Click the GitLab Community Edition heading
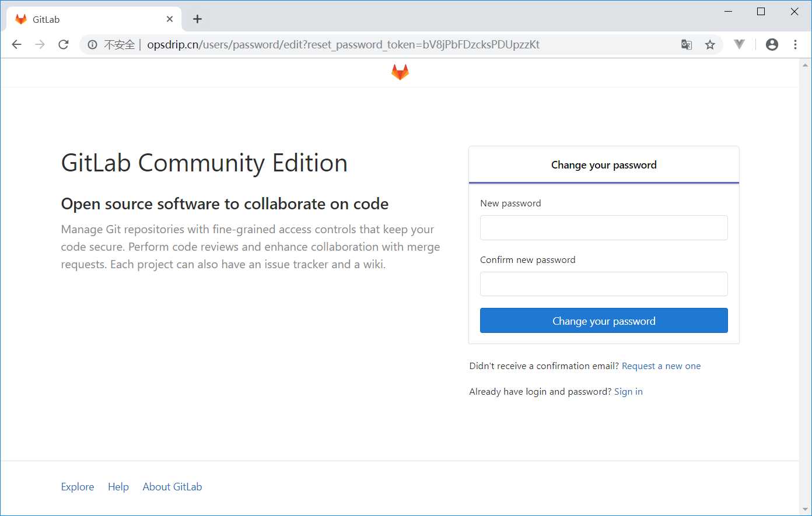This screenshot has width=812, height=516. (204, 163)
